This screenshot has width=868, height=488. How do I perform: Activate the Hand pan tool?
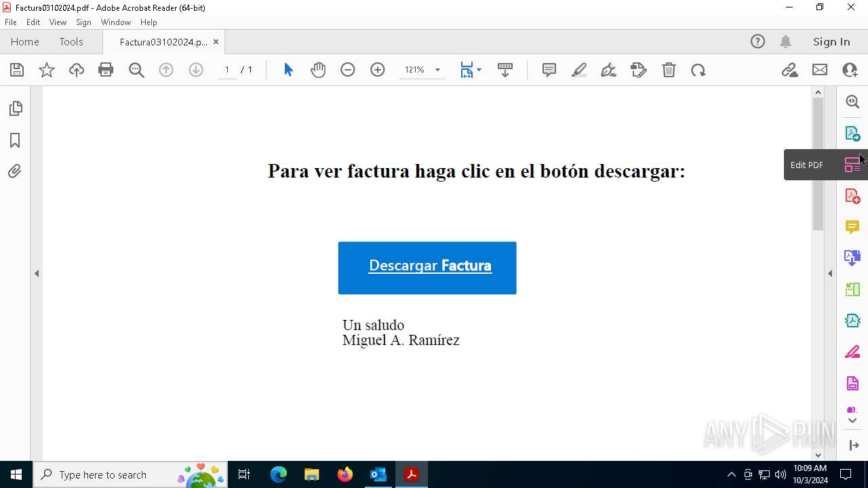318,70
